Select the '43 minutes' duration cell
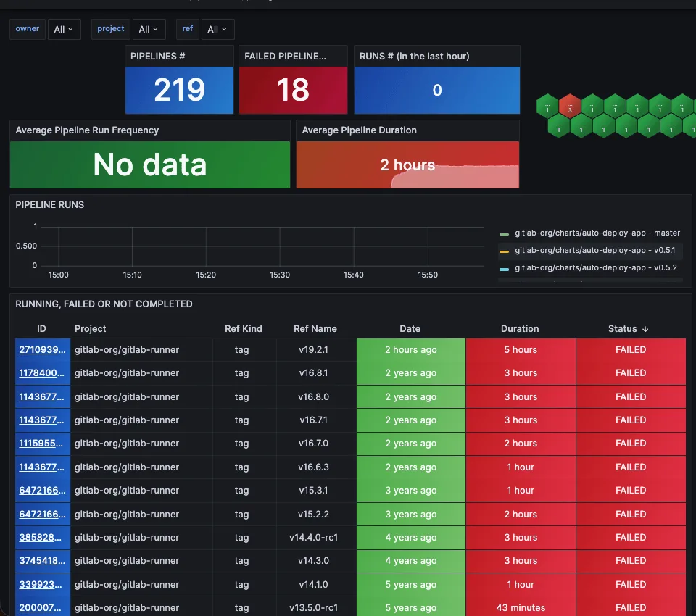This screenshot has width=696, height=616. click(x=521, y=607)
